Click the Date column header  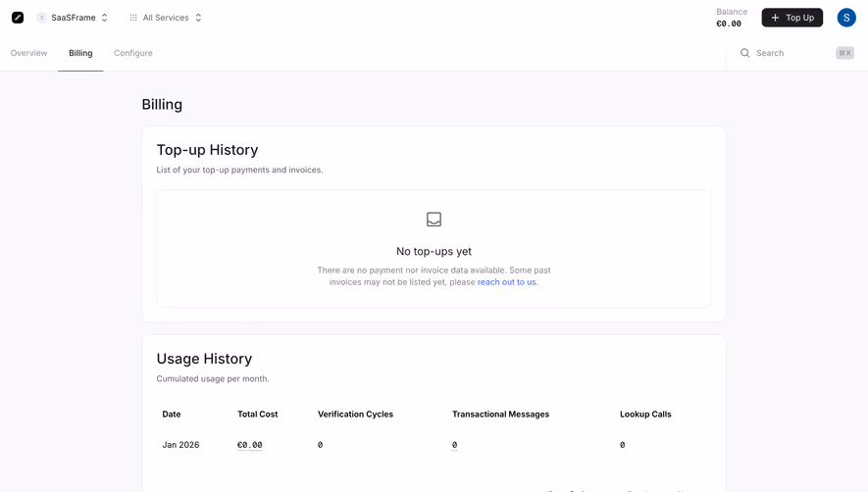coord(172,414)
